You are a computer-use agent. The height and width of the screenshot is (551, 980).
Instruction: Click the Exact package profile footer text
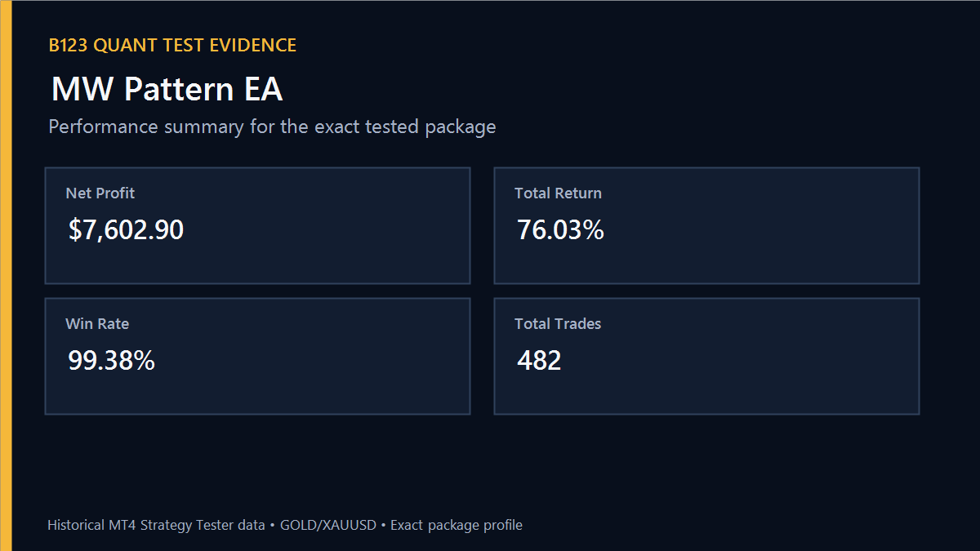click(x=456, y=525)
